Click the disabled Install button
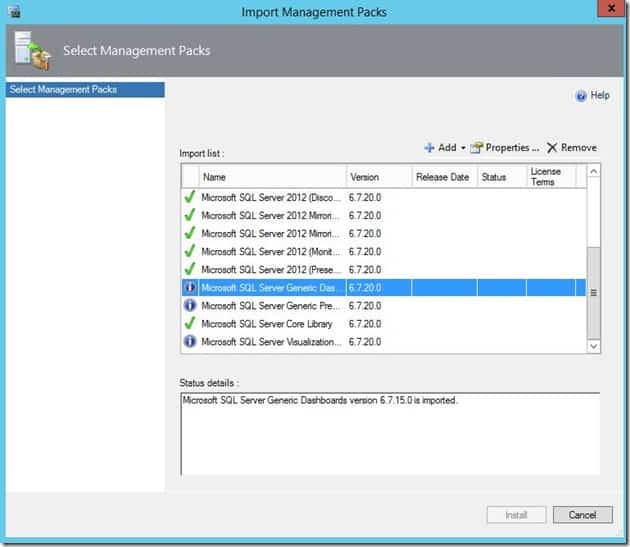Screen dimensions: 630x547 click(516, 515)
